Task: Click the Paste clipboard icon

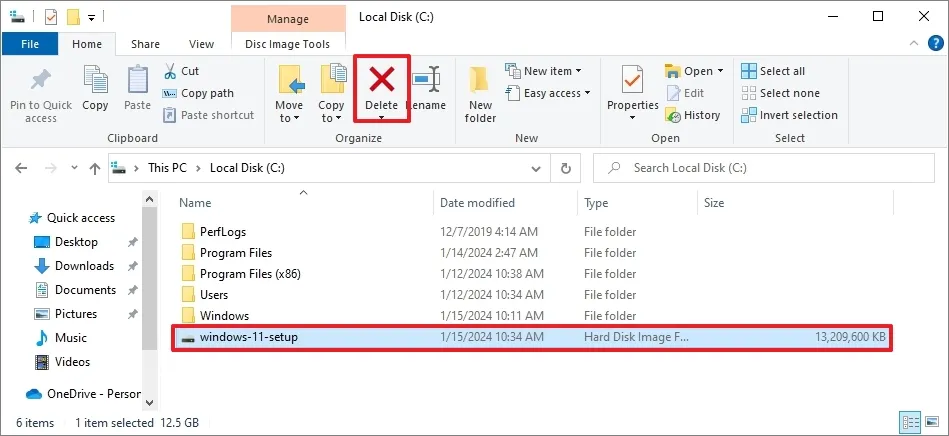Action: [x=137, y=80]
